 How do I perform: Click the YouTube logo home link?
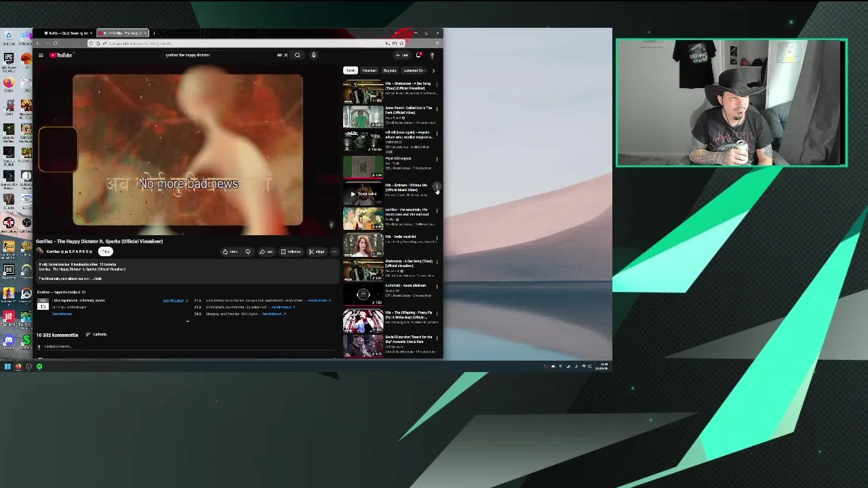(x=61, y=55)
